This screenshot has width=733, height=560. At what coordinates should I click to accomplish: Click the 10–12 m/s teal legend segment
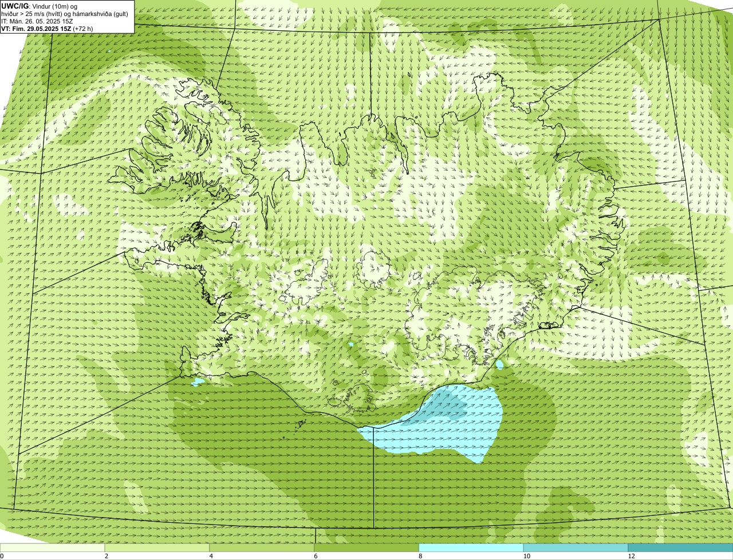[x=576, y=547]
